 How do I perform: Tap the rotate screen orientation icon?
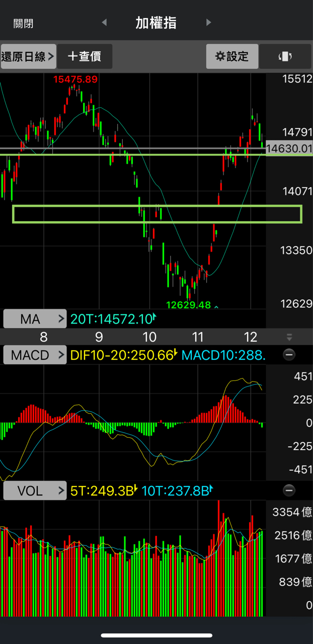point(285,56)
